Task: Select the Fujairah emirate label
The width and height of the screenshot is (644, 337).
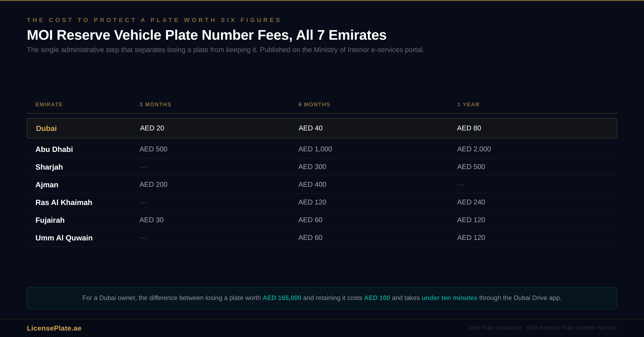Action: click(x=50, y=220)
